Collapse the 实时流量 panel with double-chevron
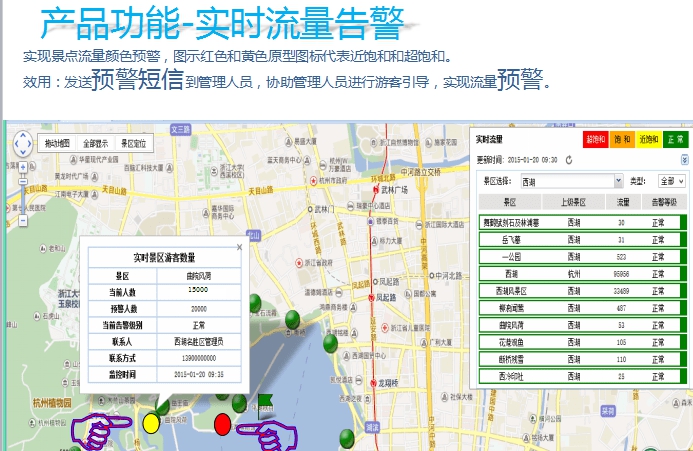 [x=684, y=159]
